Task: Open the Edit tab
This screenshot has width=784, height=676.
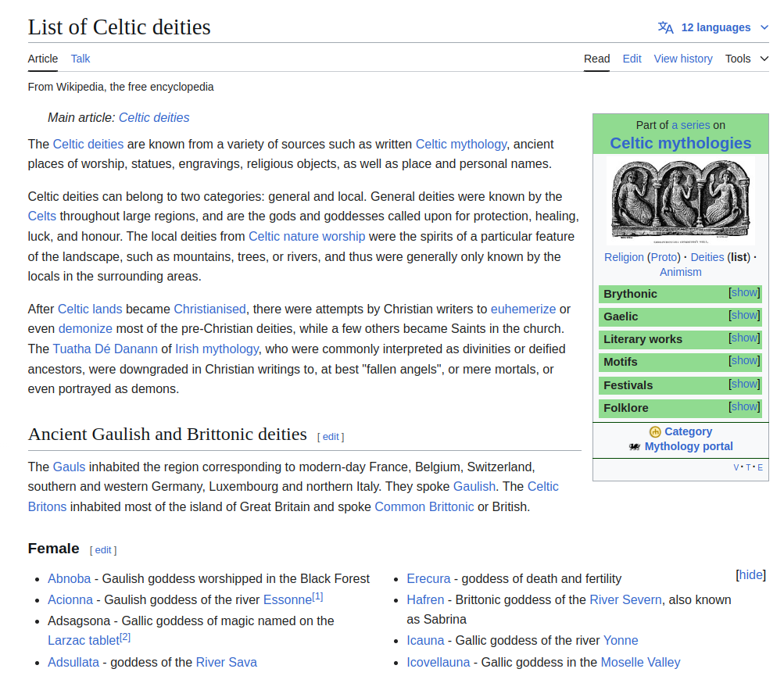Action: click(x=632, y=59)
